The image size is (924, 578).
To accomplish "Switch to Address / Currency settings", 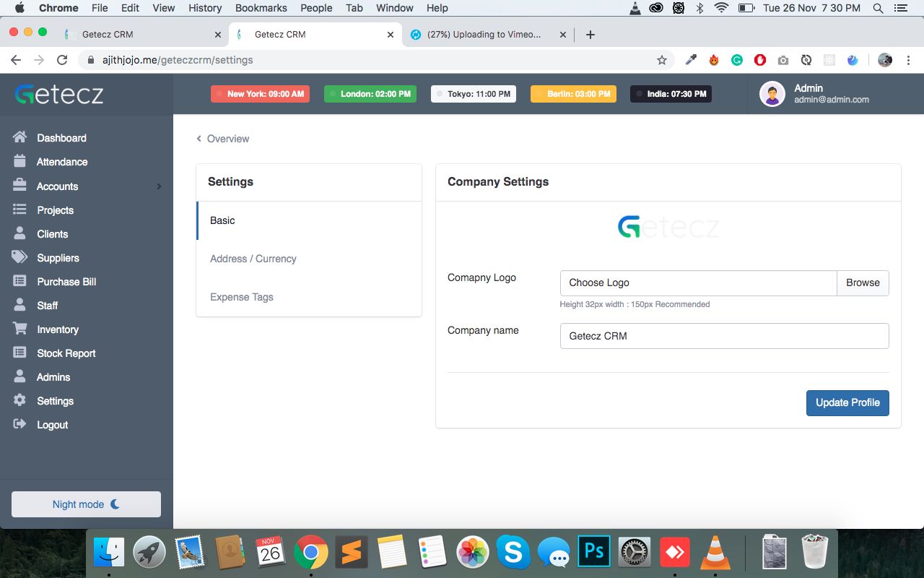I will [x=309, y=259].
